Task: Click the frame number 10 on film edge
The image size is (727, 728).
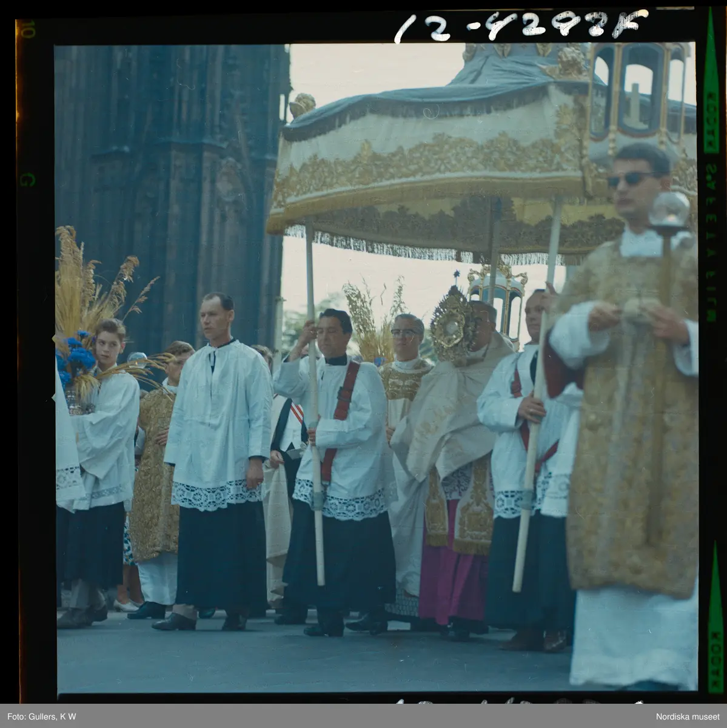Action: pos(26,29)
